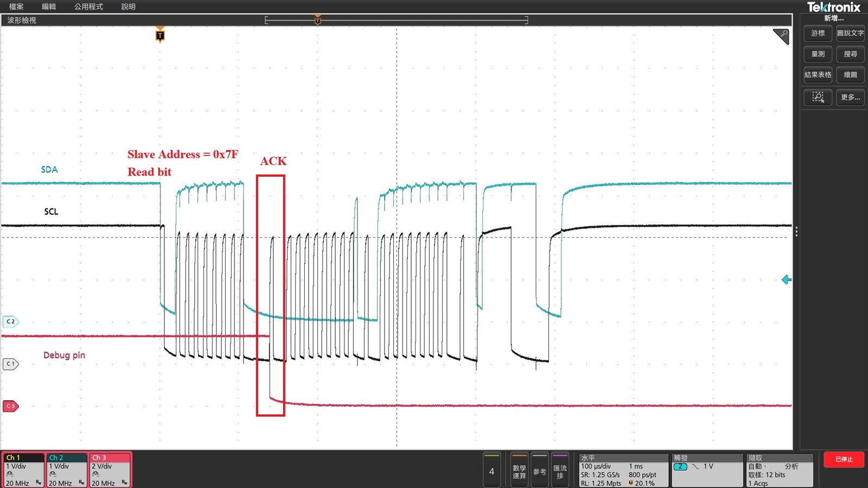Click the Debug pin waveform label
The width and height of the screenshot is (868, 488).
64,355
